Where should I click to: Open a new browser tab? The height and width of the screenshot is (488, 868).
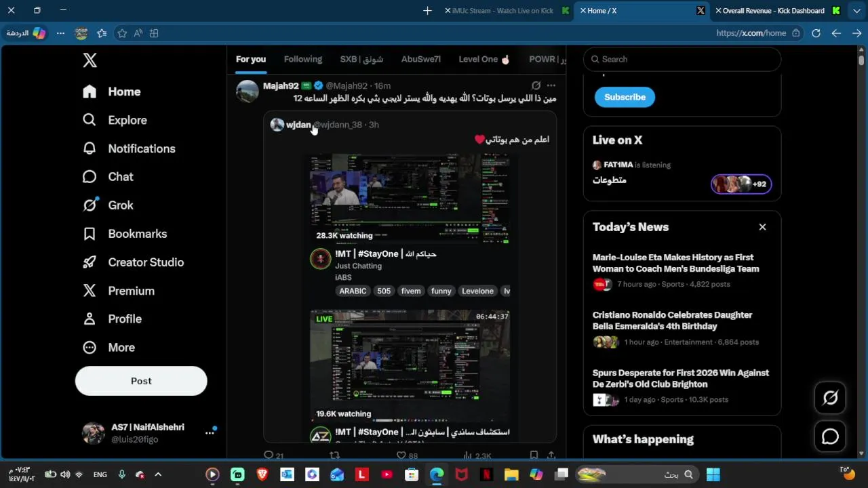(427, 11)
